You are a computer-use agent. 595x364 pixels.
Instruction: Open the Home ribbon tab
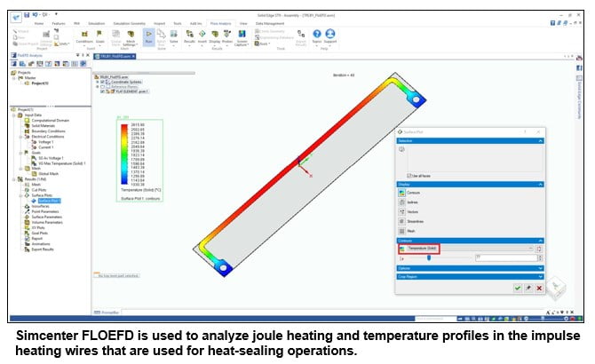[x=39, y=23]
